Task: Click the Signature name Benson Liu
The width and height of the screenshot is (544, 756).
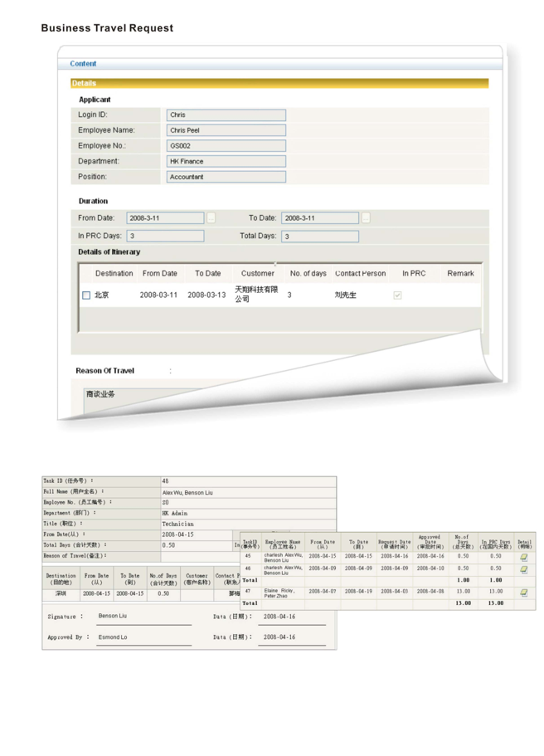Action: 113,617
